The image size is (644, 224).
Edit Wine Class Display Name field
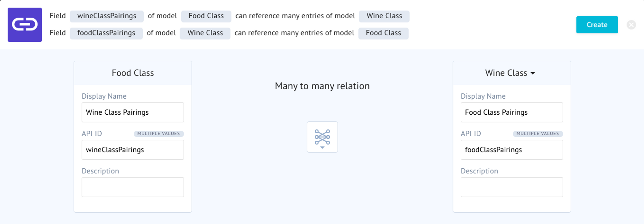point(512,112)
